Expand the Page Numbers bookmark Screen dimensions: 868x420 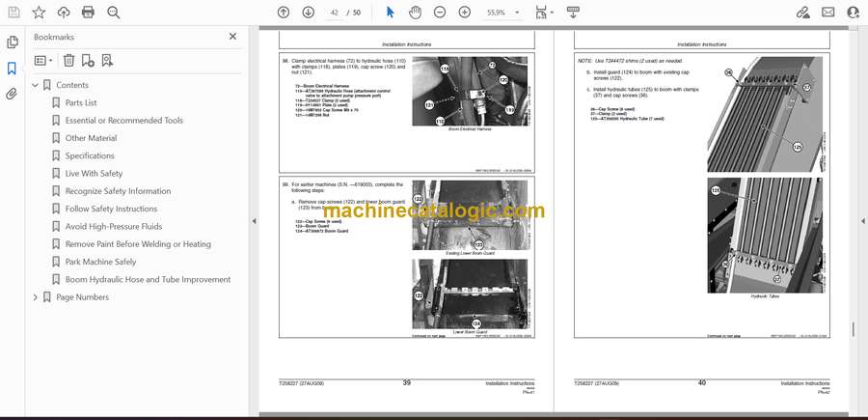[x=37, y=297]
